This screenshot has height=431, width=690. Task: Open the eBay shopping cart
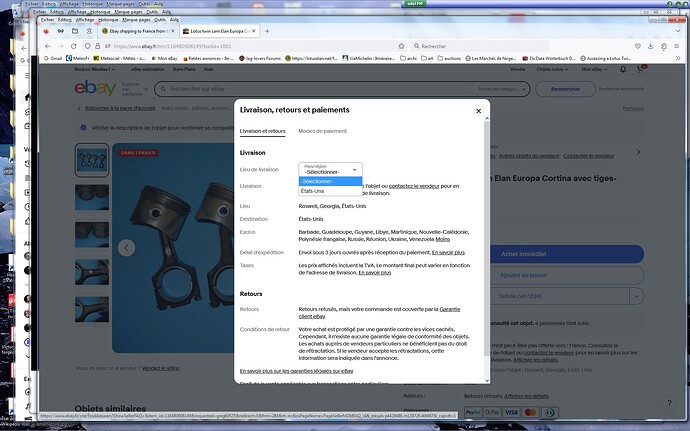point(640,70)
